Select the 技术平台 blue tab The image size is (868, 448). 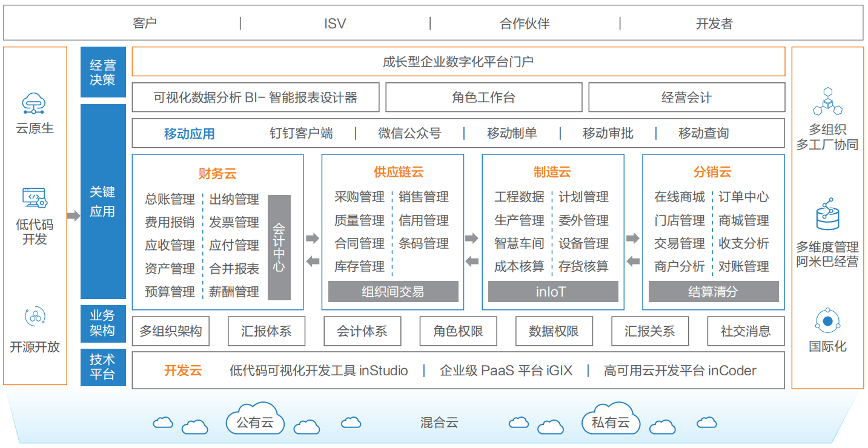[x=103, y=367]
